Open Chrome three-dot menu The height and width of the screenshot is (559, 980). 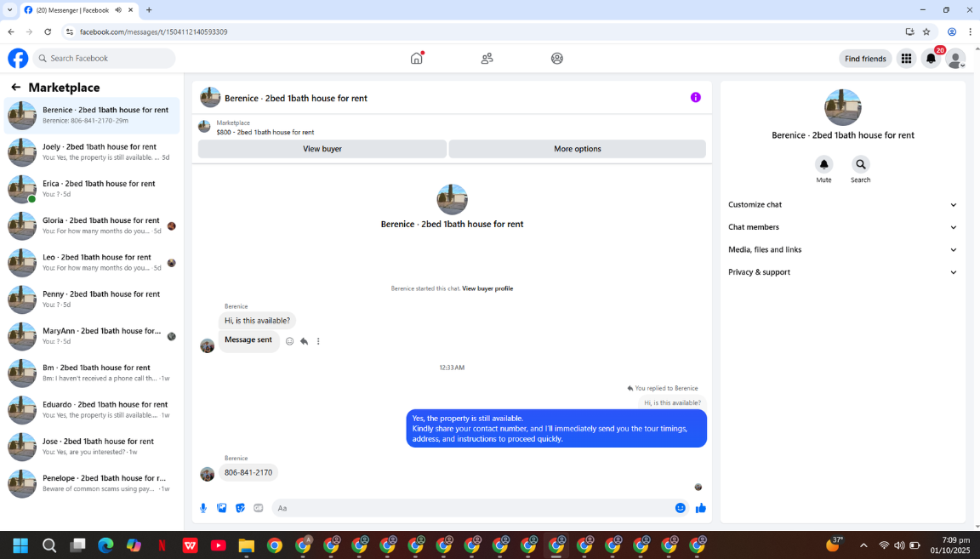click(x=970, y=31)
